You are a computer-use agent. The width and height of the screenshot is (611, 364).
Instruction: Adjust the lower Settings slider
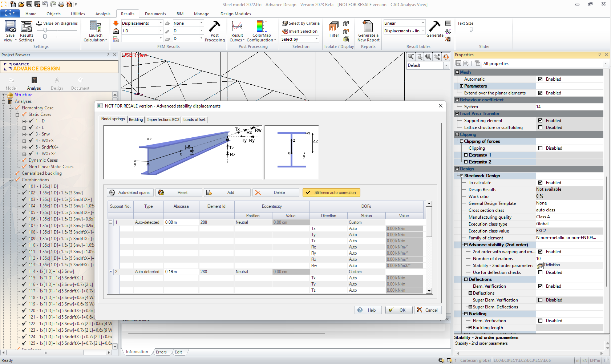45,37
